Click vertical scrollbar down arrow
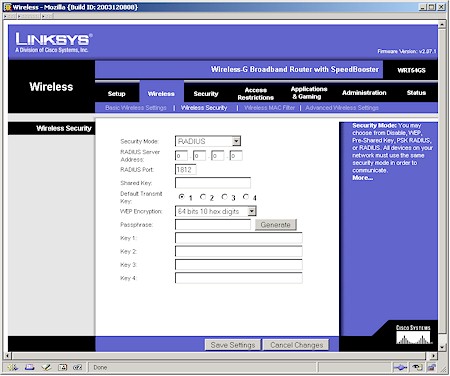450x376 pixels. point(442,347)
